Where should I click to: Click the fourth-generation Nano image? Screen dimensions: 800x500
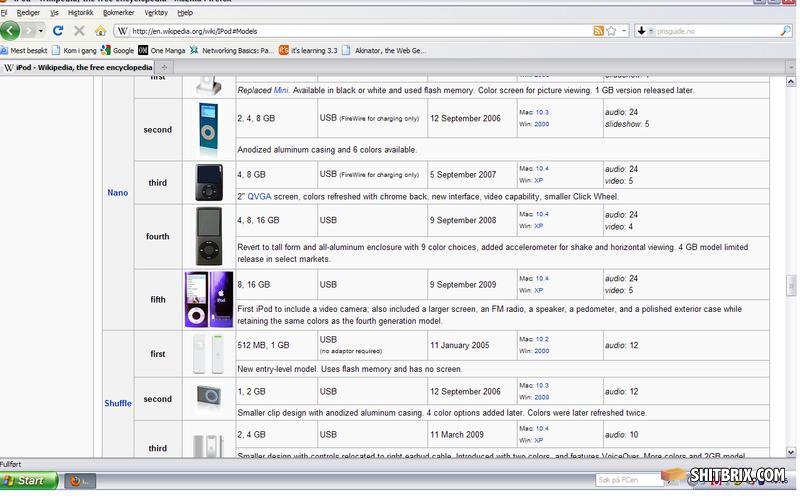(x=209, y=236)
